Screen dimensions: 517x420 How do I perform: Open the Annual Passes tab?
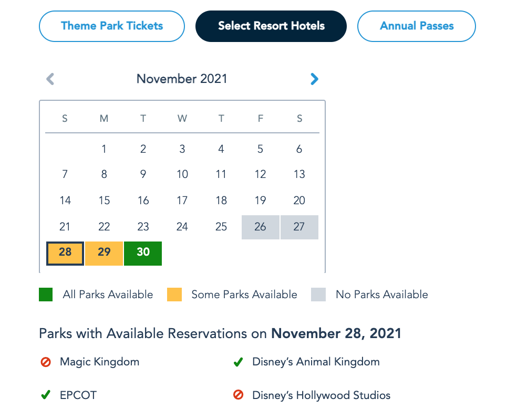click(x=417, y=26)
